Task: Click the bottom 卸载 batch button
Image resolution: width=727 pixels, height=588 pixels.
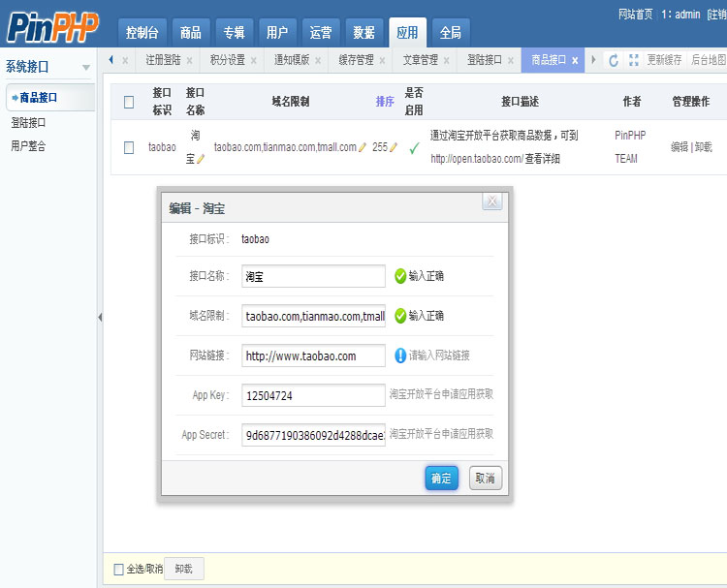Action: point(184,569)
